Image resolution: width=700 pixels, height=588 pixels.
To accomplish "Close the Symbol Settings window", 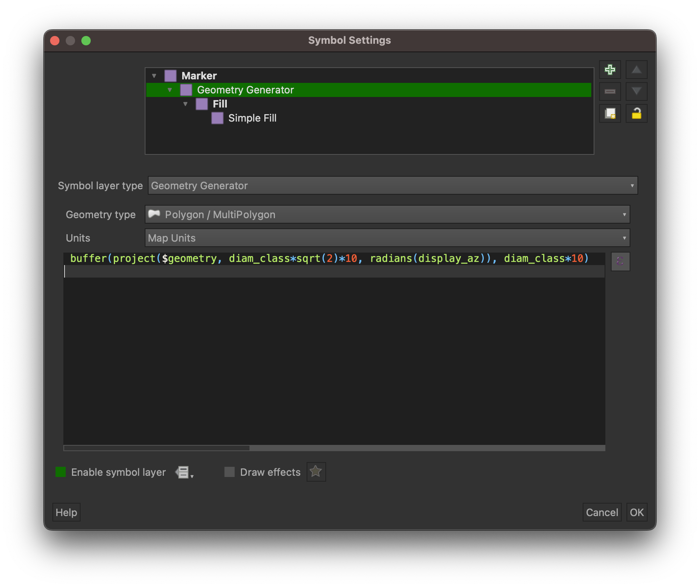I will click(55, 41).
